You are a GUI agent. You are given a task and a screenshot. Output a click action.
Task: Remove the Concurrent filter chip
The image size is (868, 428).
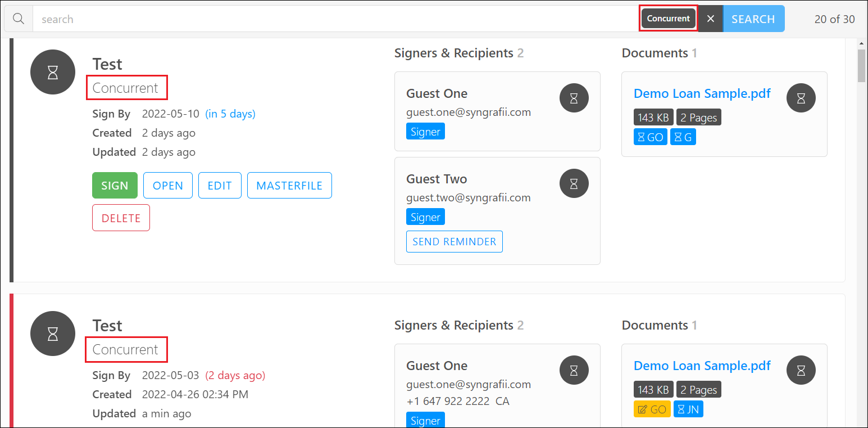[668, 18]
